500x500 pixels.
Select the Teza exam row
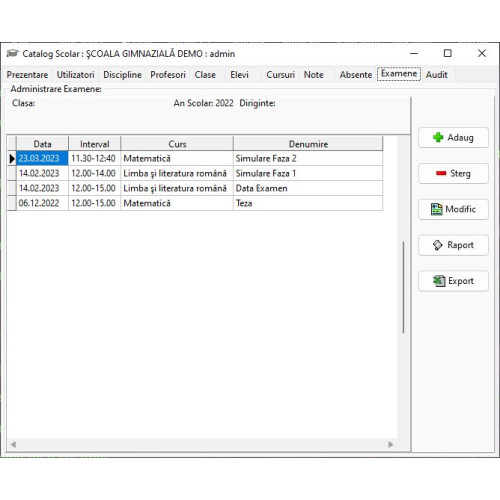coord(195,203)
